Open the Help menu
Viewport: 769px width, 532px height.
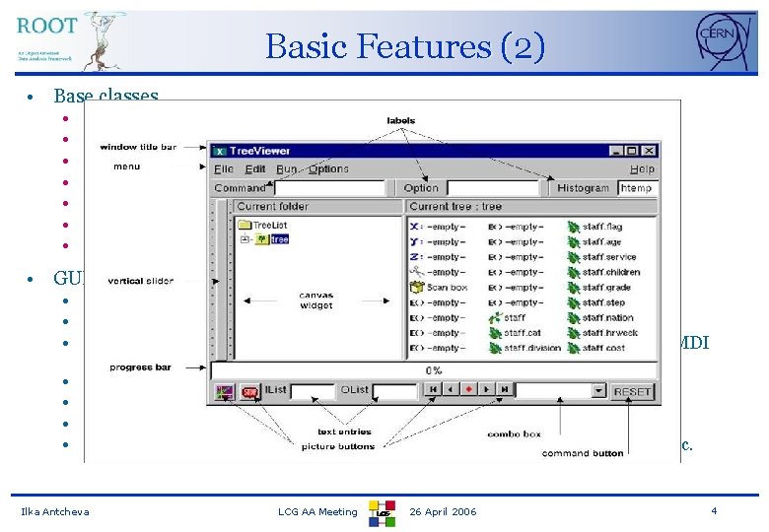click(x=642, y=169)
